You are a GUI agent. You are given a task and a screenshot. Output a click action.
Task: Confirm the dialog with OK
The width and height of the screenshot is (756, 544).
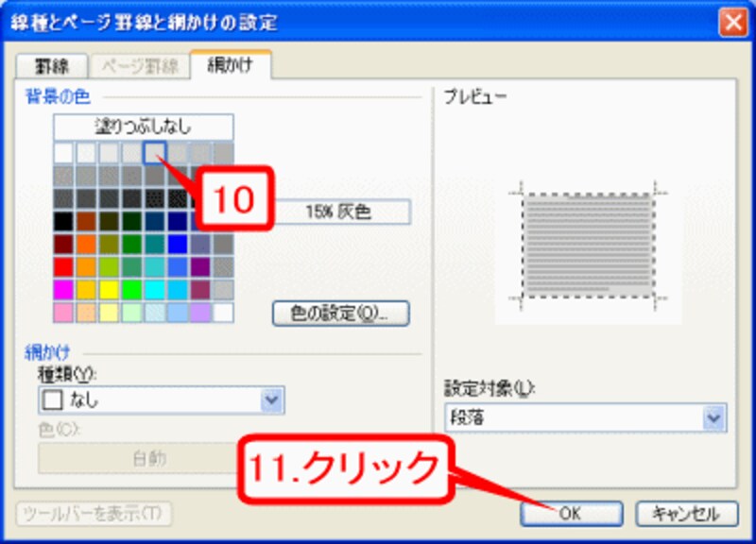pos(571,513)
